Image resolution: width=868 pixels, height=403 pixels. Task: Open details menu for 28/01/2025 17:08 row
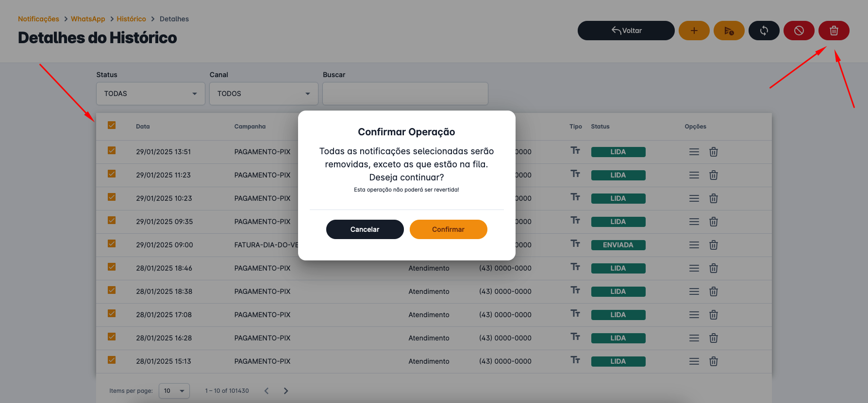(x=694, y=315)
